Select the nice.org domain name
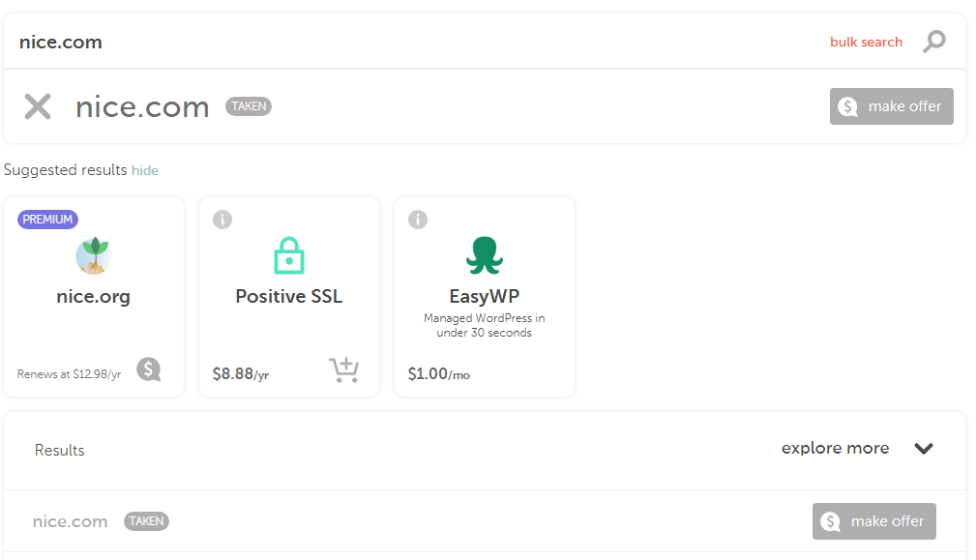This screenshot has height=560, width=976. [94, 296]
